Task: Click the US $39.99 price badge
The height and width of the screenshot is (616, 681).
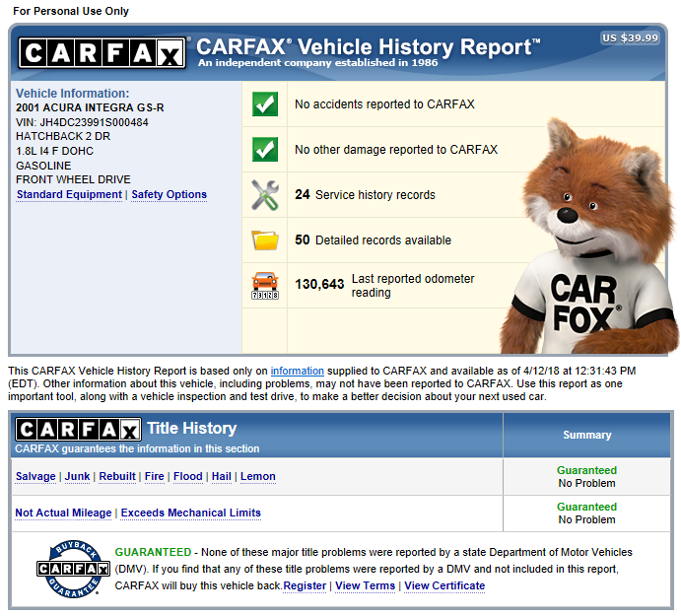Action: click(630, 38)
